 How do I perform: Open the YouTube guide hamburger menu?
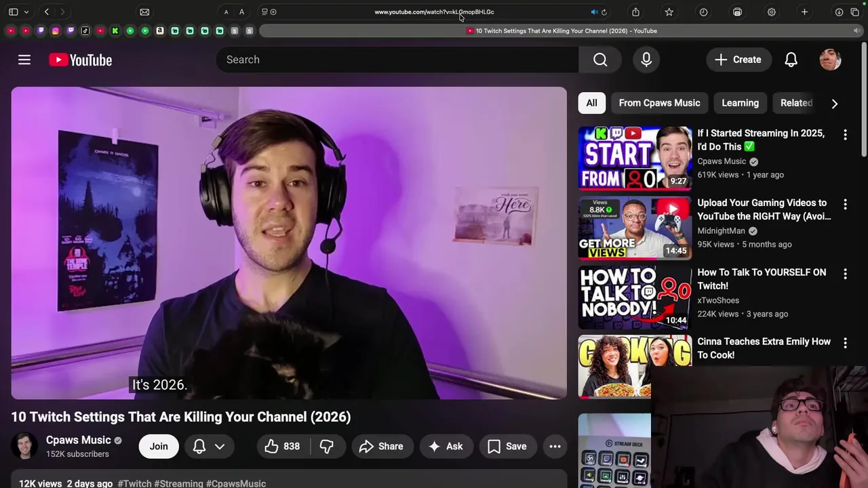click(x=24, y=60)
